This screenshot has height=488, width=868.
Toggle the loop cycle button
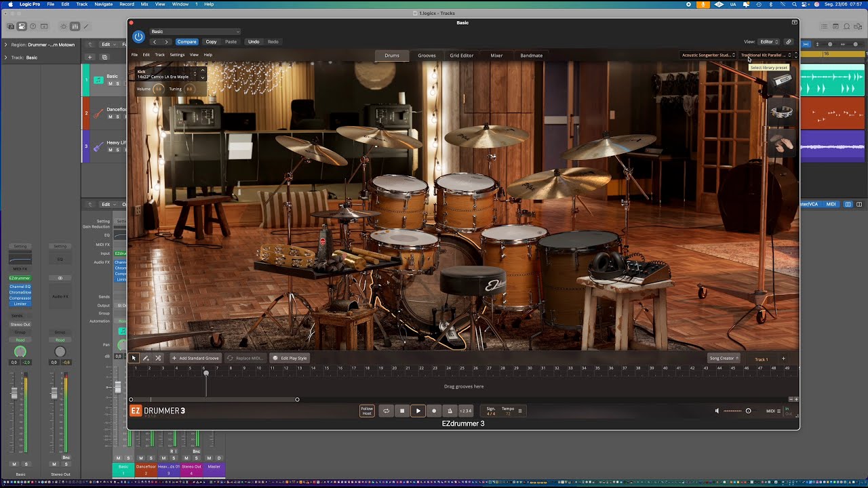(386, 411)
